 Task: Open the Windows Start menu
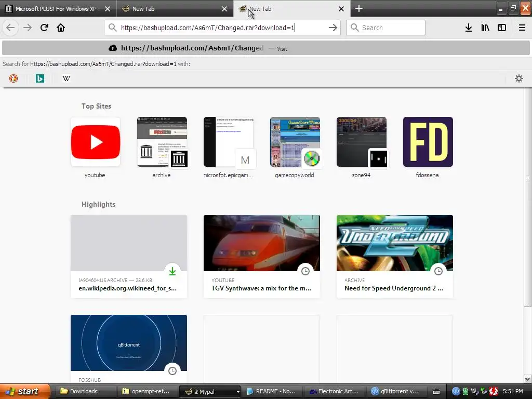click(24, 391)
